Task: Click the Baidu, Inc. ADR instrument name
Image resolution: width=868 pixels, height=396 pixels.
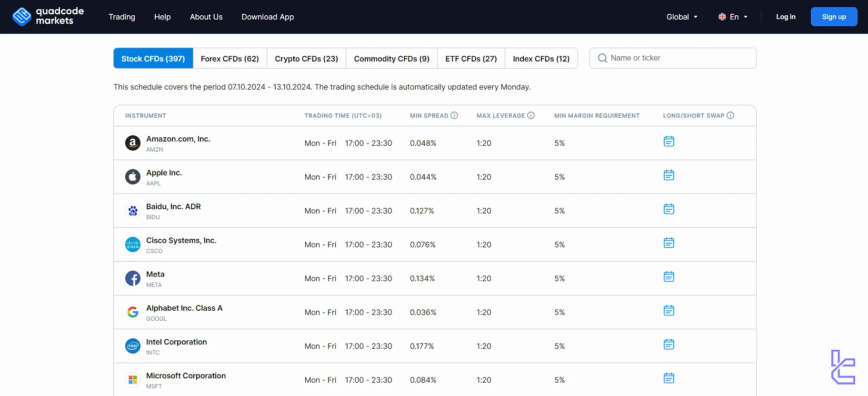Action: pos(173,206)
